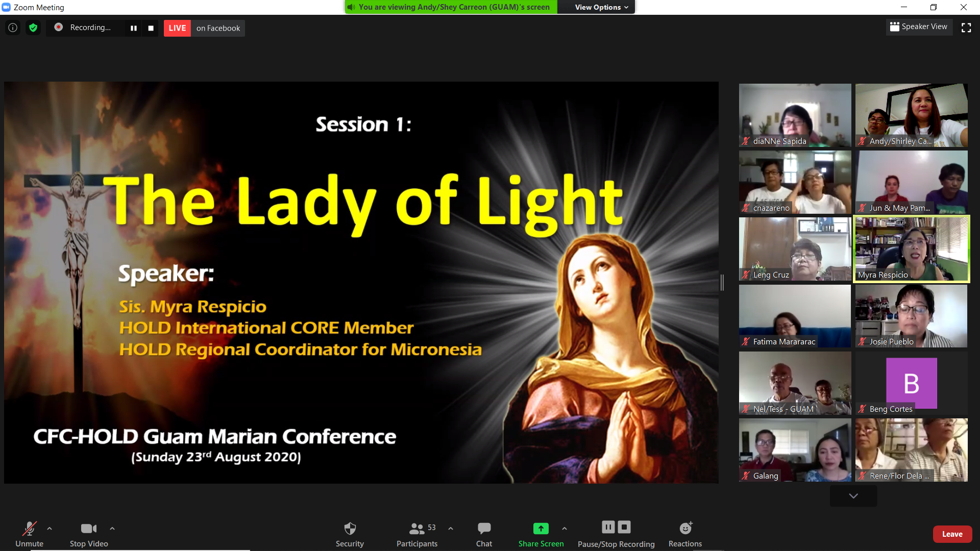Switch layout using Speaker View button
Screen dimensions: 980x551
point(919,27)
